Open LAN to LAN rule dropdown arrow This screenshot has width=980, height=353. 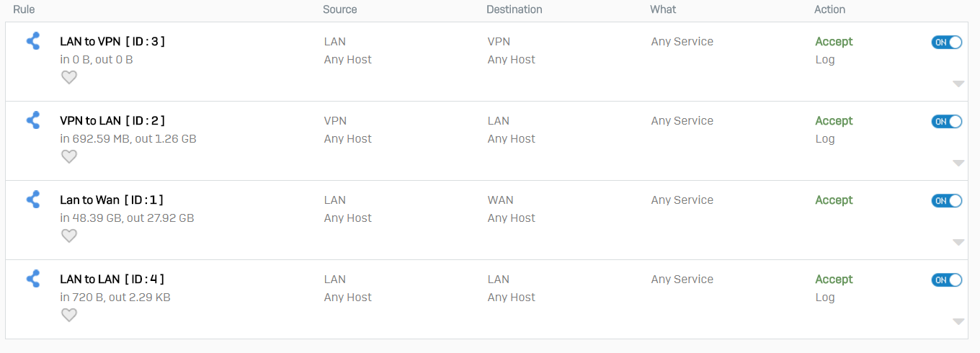tap(958, 321)
